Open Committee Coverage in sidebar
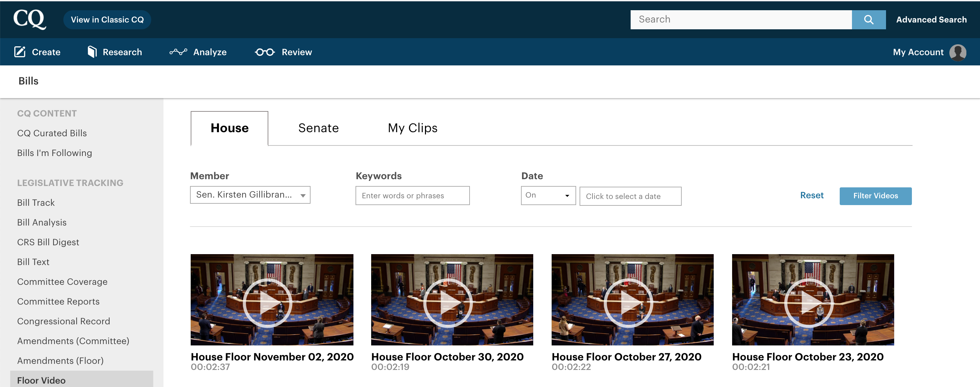Screen dimensions: 980x387 point(62,282)
